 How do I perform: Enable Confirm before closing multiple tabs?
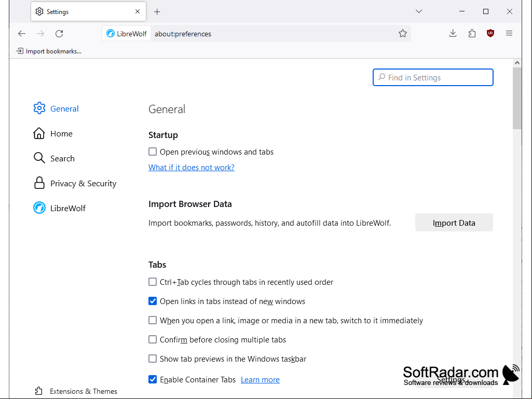coord(153,340)
